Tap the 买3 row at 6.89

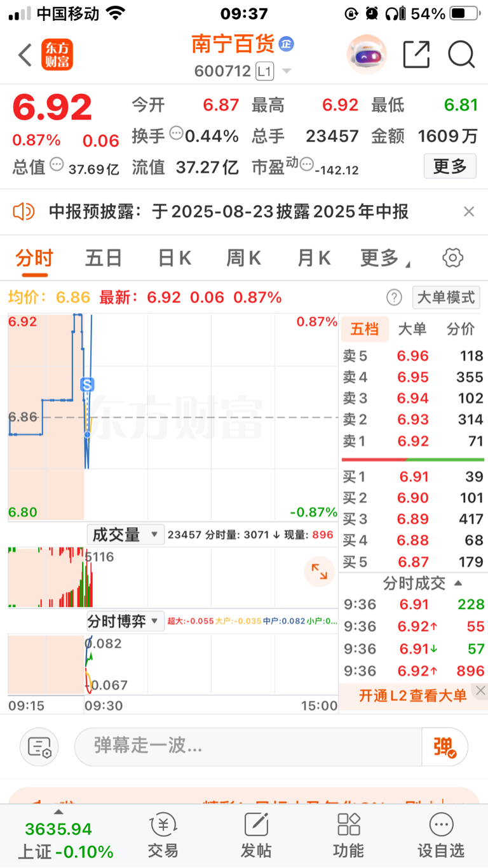(x=413, y=519)
